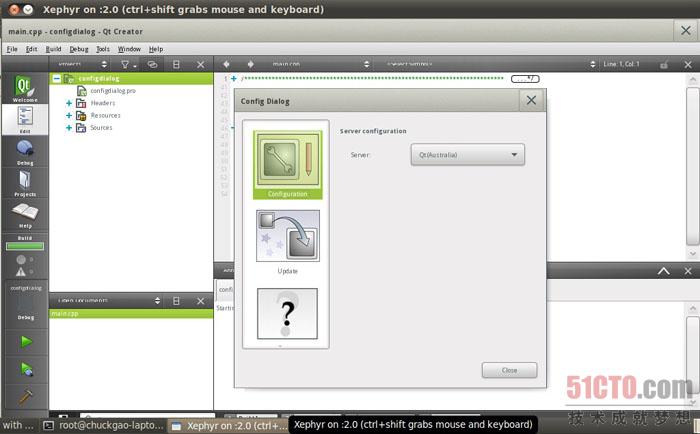Collapse configdialog project tree root

tap(57, 79)
